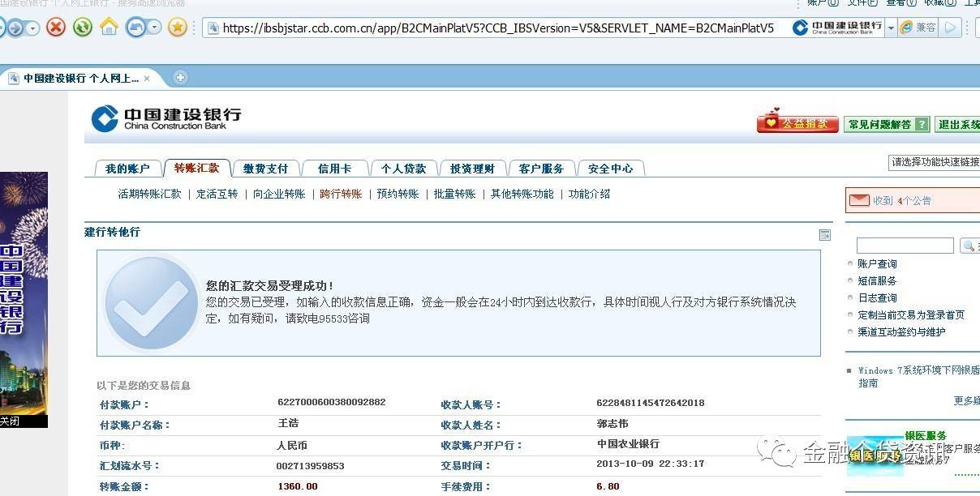Image resolution: width=980 pixels, height=496 pixels.
Task: Expand the 请选择功能快速链接 quick link dropdown
Action: (x=935, y=162)
